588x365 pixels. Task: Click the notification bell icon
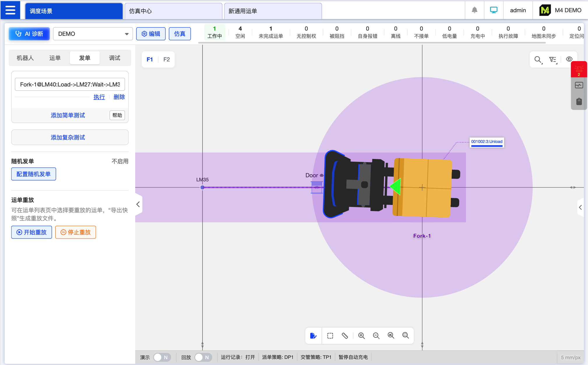(x=474, y=10)
